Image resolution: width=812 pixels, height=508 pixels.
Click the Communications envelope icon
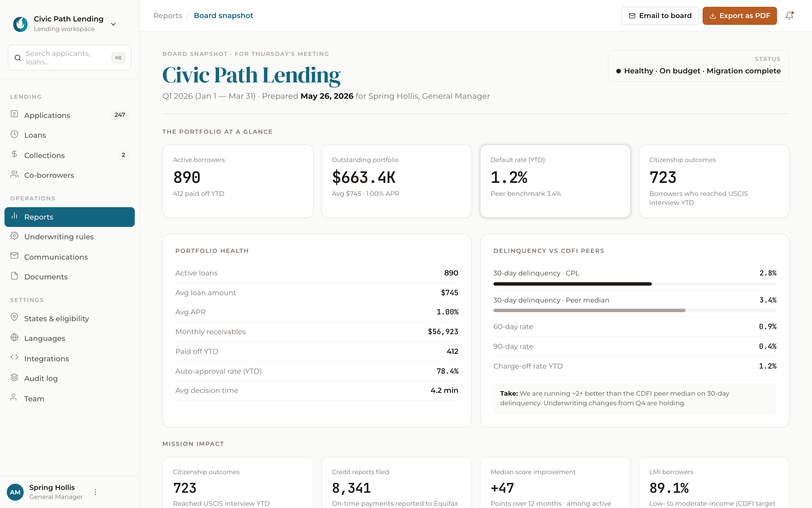(x=14, y=256)
